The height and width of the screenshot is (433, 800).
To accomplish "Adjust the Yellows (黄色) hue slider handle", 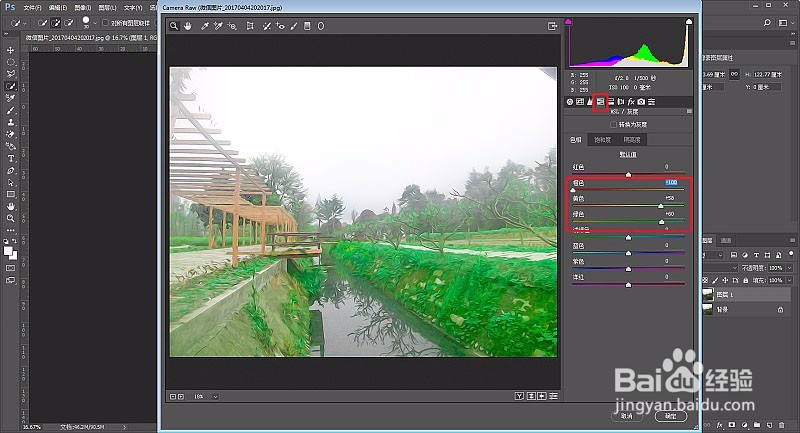I will (x=661, y=206).
